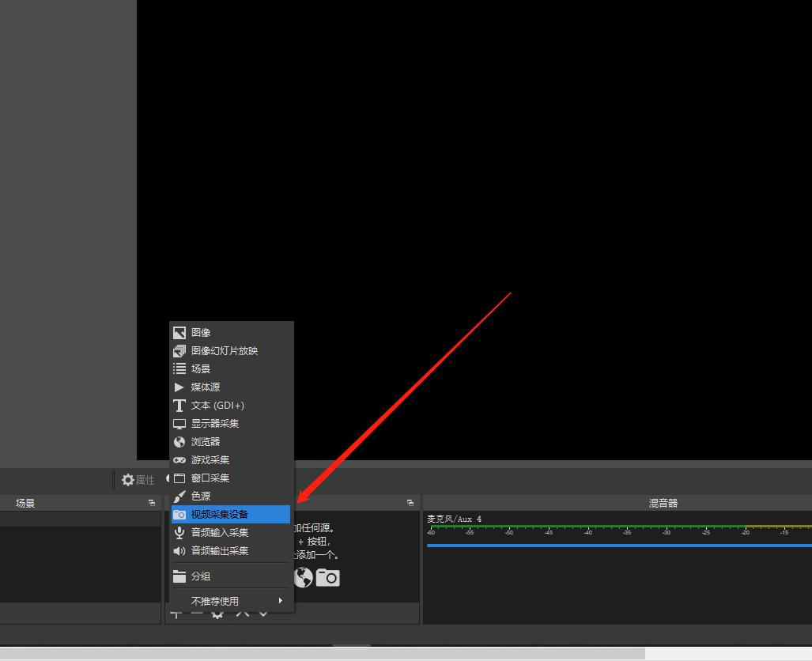Click the highlighted 视频采集设备 entry
This screenshot has width=812, height=661.
[219, 515]
